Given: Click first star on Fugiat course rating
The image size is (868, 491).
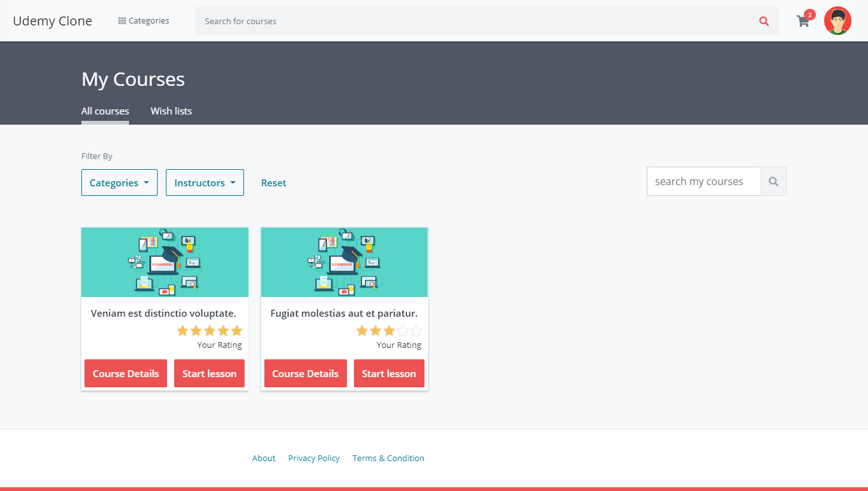Looking at the screenshot, I should (362, 331).
